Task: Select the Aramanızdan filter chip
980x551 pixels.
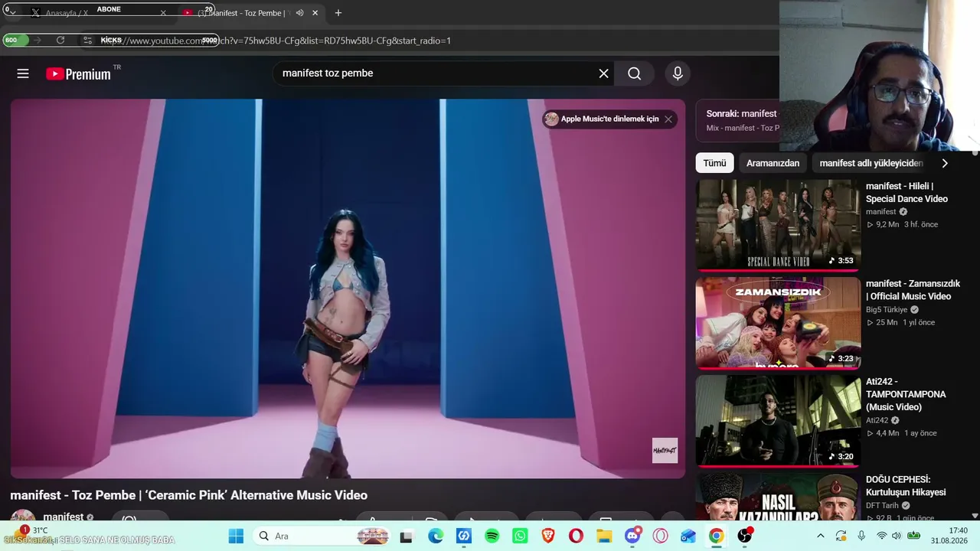Action: tap(773, 163)
